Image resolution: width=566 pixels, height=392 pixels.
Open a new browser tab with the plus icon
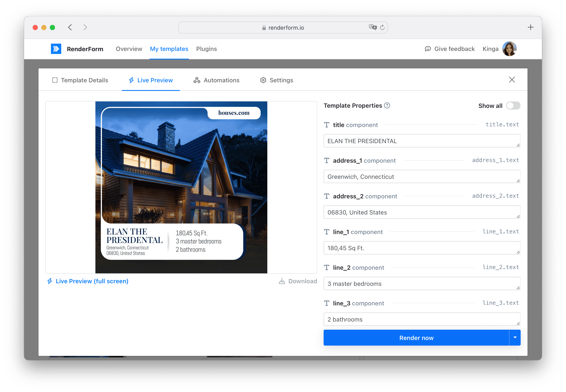tap(530, 27)
